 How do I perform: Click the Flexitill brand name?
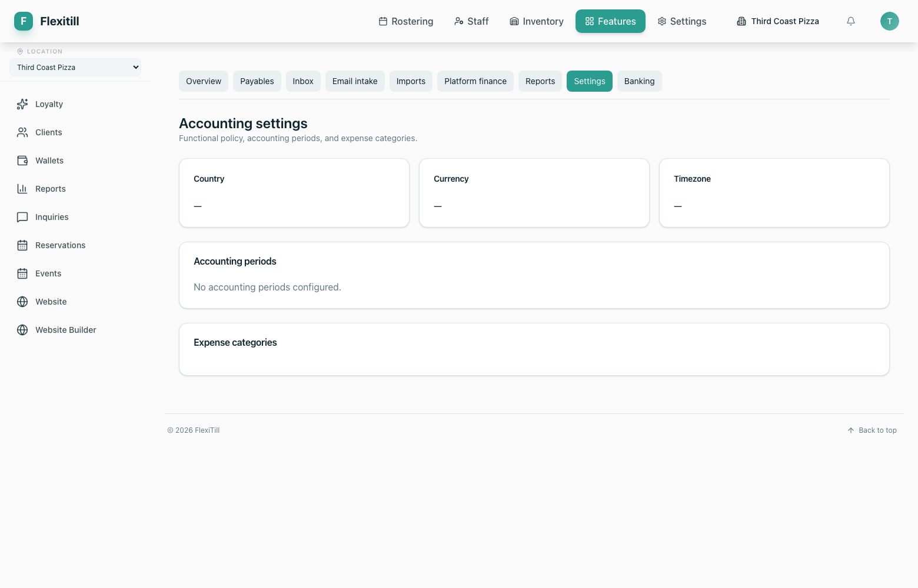[x=59, y=21]
